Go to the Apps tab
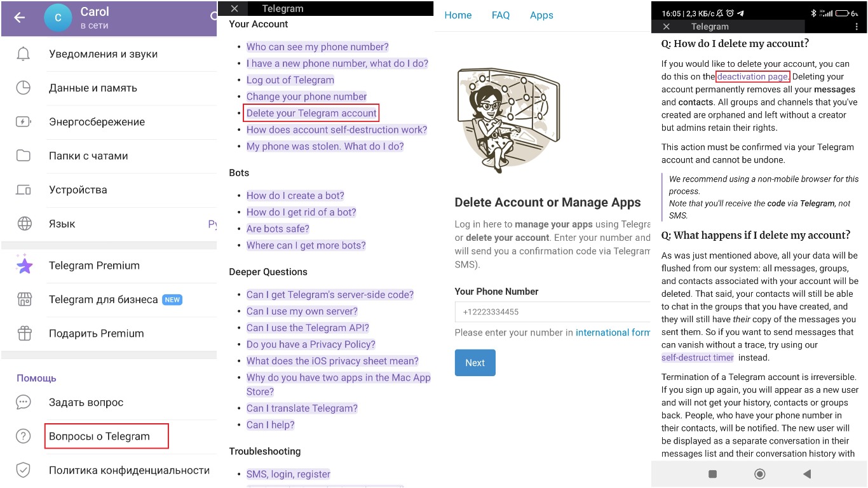Screen dimensions: 868x488 point(541,15)
